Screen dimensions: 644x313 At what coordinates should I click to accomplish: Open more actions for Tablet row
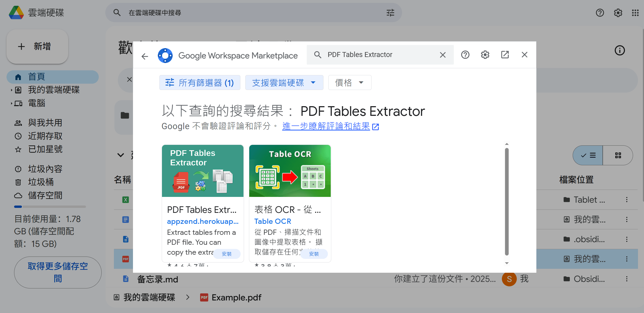click(x=627, y=200)
